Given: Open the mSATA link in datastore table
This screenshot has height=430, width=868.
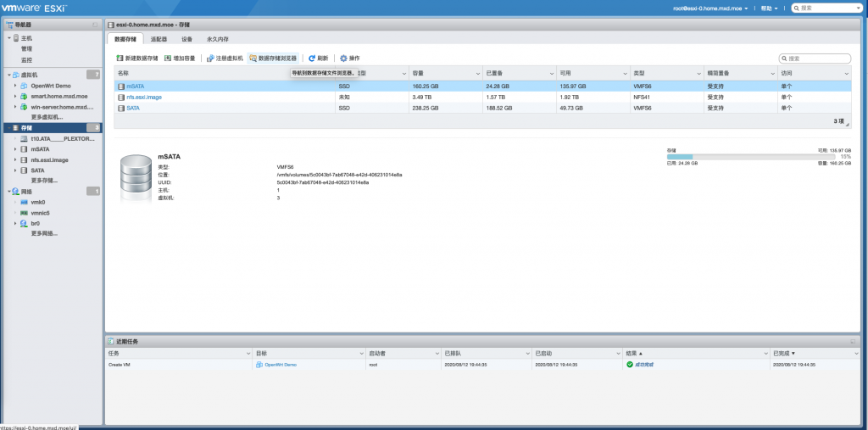Looking at the screenshot, I should pos(135,87).
